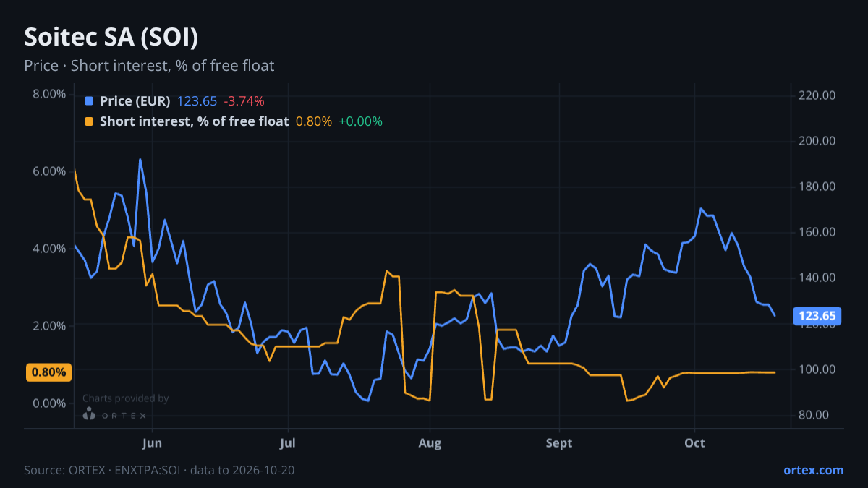
Task: Click the blue 123.65 price marker badge
Action: (x=818, y=315)
